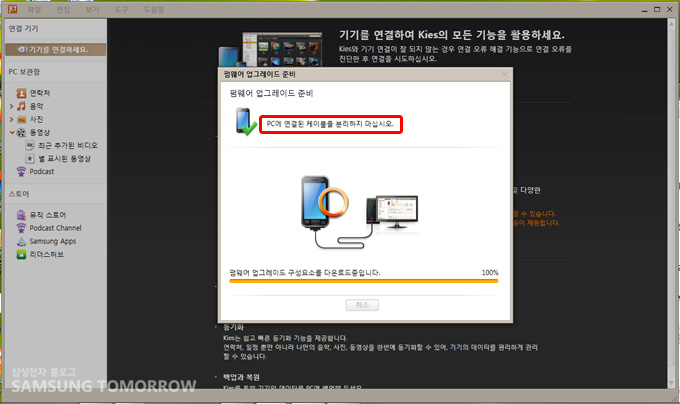Viewport: 680px width, 404px height.
Task: Click the 동기화 heading text
Action: [x=233, y=327]
